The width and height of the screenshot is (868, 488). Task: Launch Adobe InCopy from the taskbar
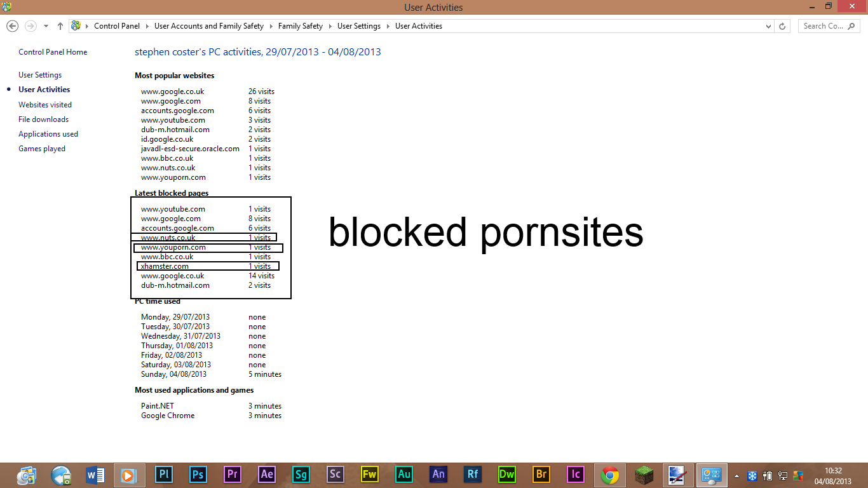coord(576,474)
